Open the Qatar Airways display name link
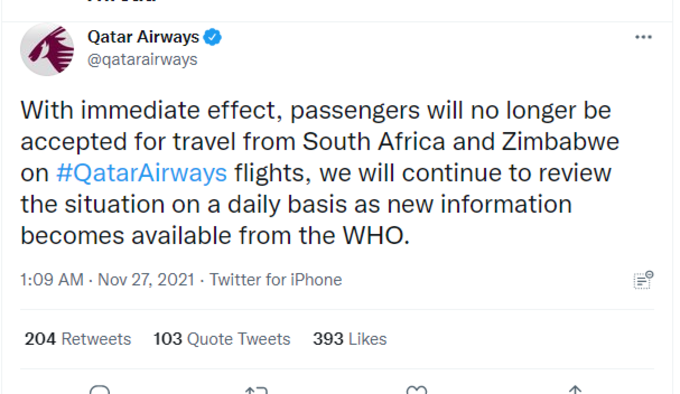 pos(143,37)
